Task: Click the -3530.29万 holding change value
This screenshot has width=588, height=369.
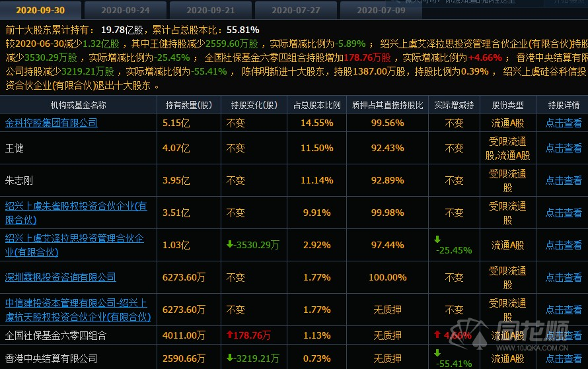Action: coord(253,245)
